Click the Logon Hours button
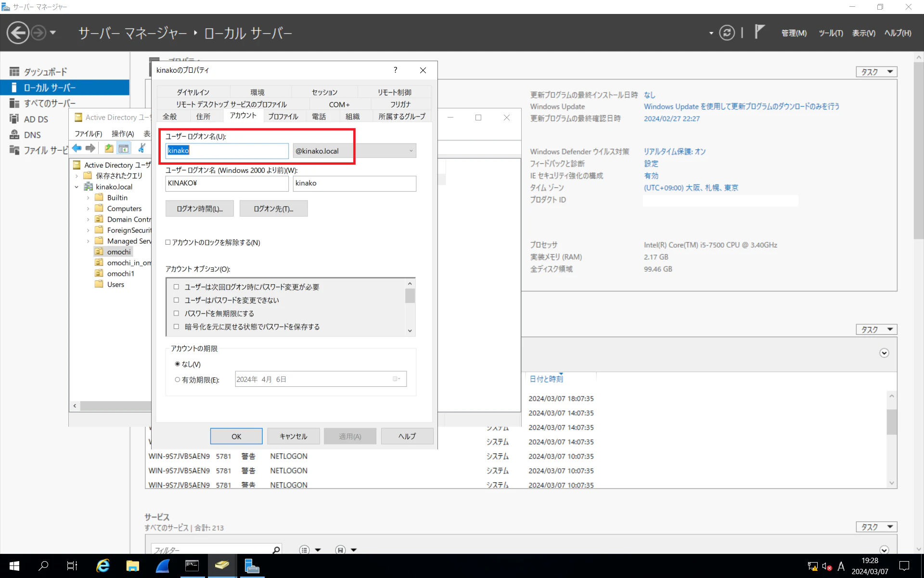This screenshot has width=924, height=578. (x=199, y=209)
